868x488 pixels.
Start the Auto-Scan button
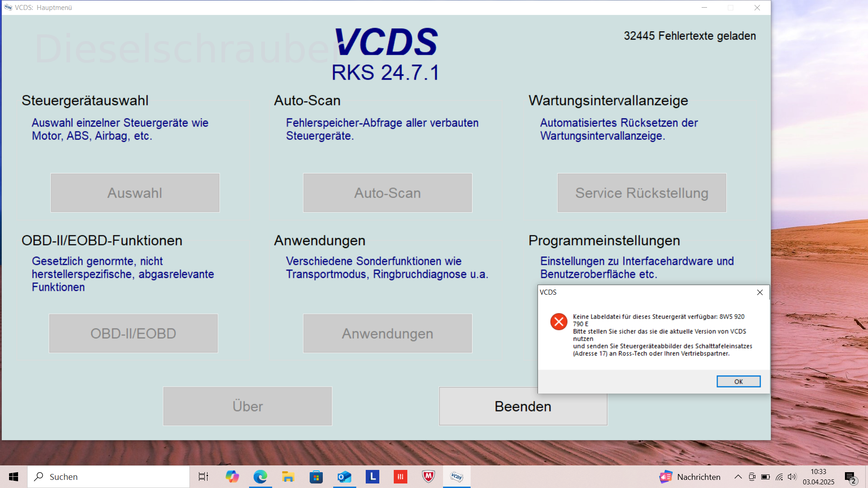point(387,193)
